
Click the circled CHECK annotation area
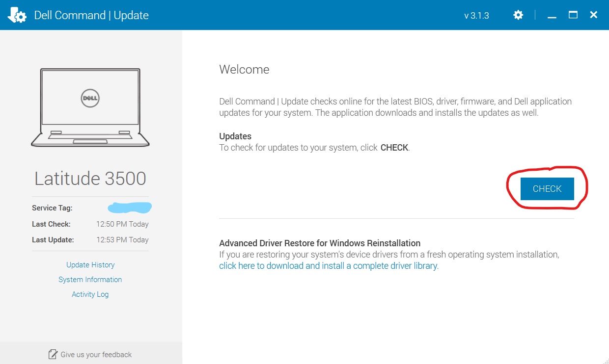click(547, 188)
